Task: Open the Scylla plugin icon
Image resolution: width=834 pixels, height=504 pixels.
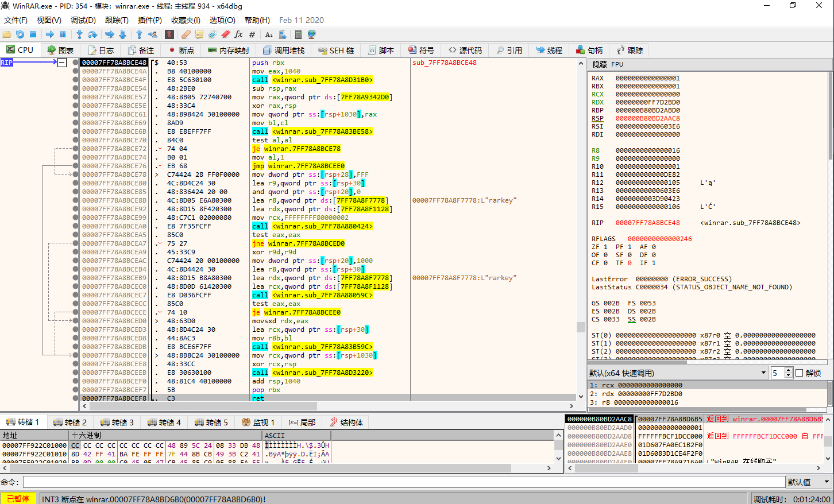Action: 169,34
